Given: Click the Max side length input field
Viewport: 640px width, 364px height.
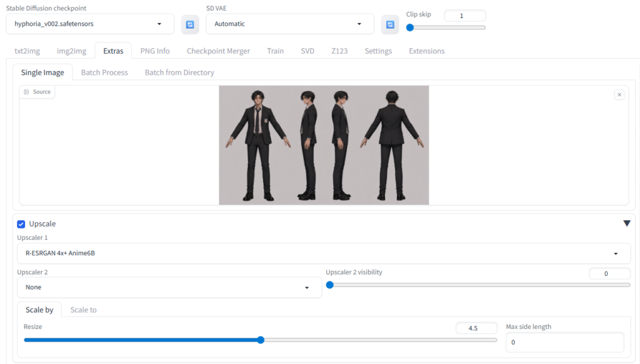Looking at the screenshot, I should (564, 342).
